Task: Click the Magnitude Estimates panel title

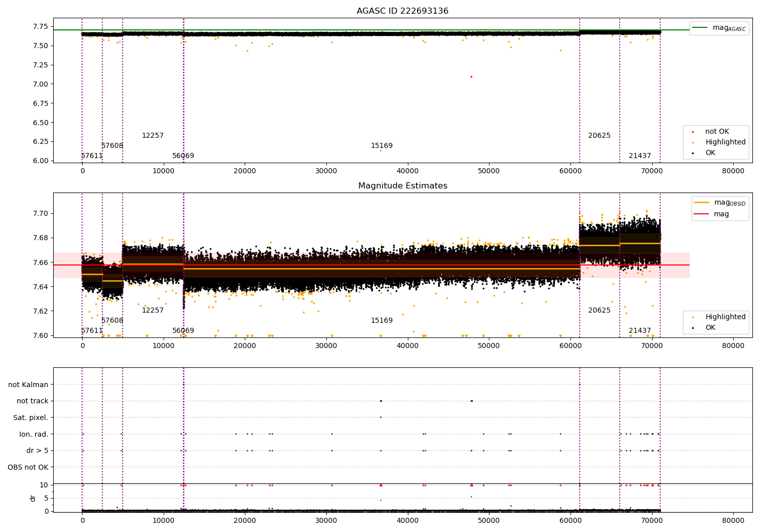Action: pos(402,186)
